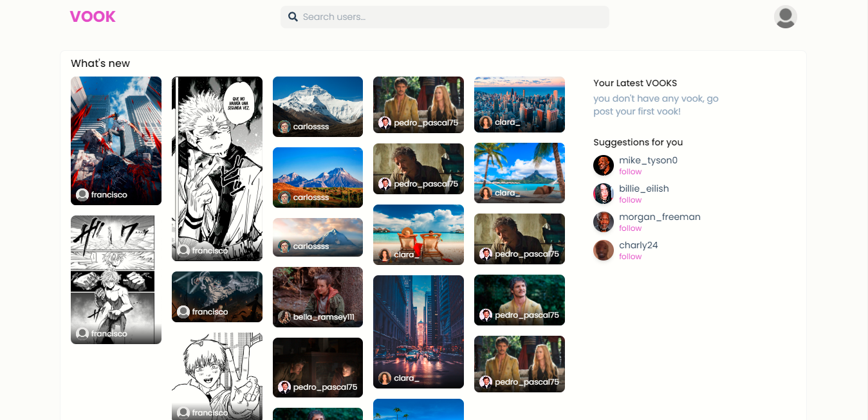
Task: Click the VOOK logo
Action: 93,17
